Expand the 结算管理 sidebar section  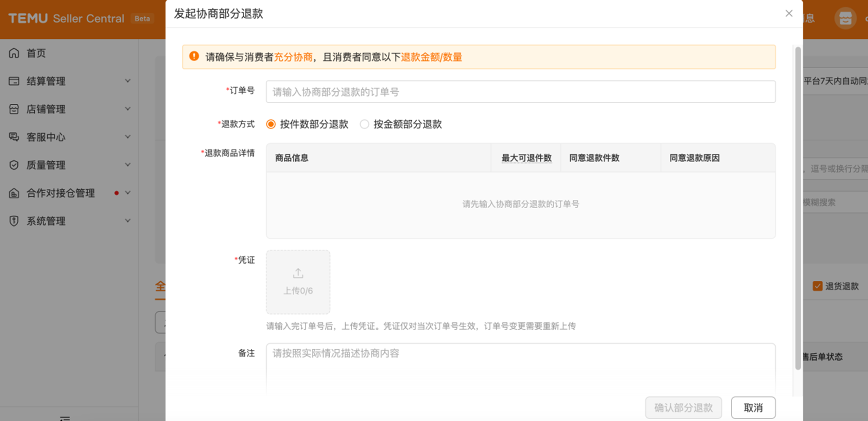coord(128,81)
